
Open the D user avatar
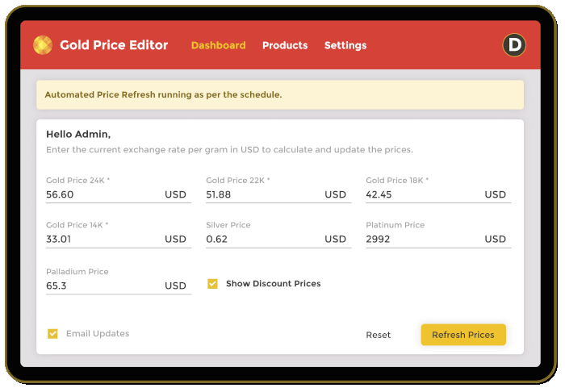(514, 45)
